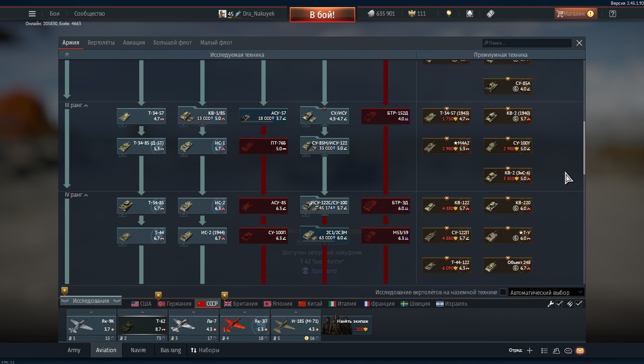644x364 pixels.
Task: Switch to the Малый флот tab
Action: tap(216, 43)
